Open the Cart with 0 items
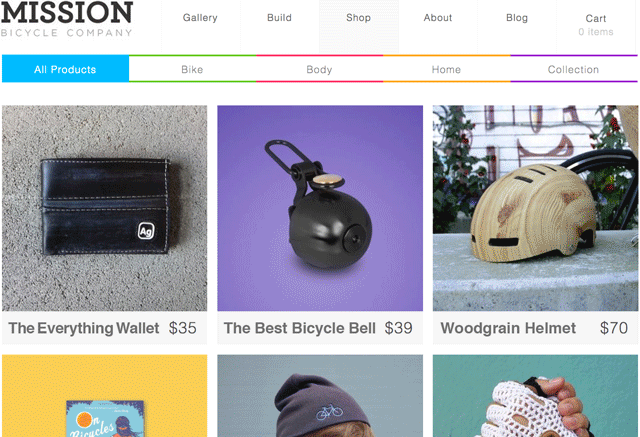 pyautogui.click(x=596, y=24)
